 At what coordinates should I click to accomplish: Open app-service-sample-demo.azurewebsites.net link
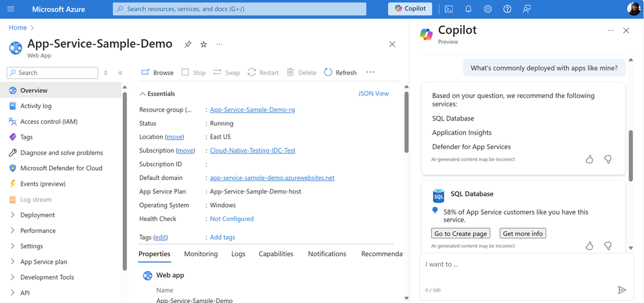click(272, 178)
